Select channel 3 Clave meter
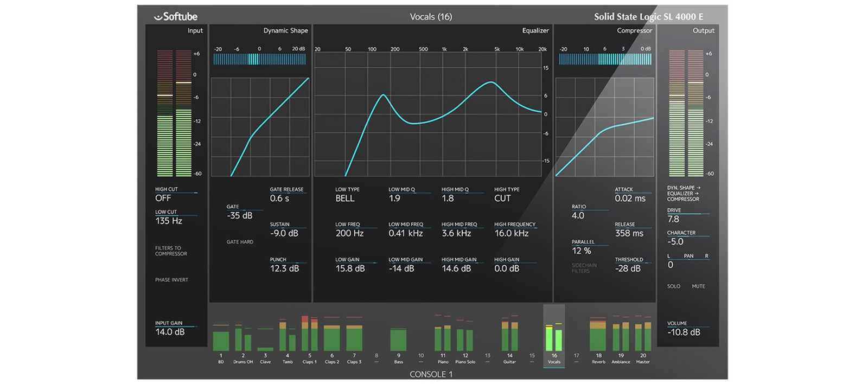868x384 pixels. point(265,338)
